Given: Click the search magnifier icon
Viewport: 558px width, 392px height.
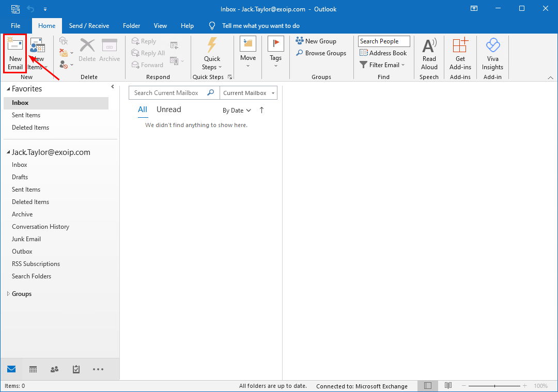Looking at the screenshot, I should click(x=211, y=92).
